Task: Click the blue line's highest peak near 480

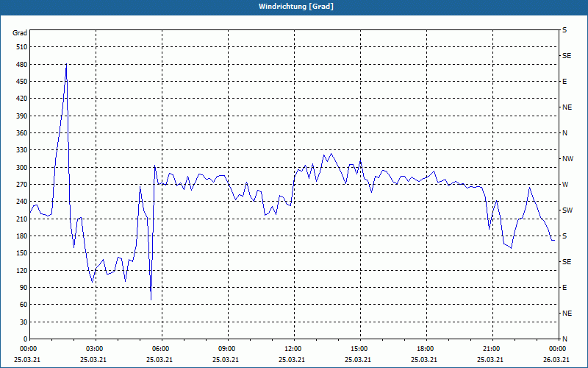Action: point(66,64)
